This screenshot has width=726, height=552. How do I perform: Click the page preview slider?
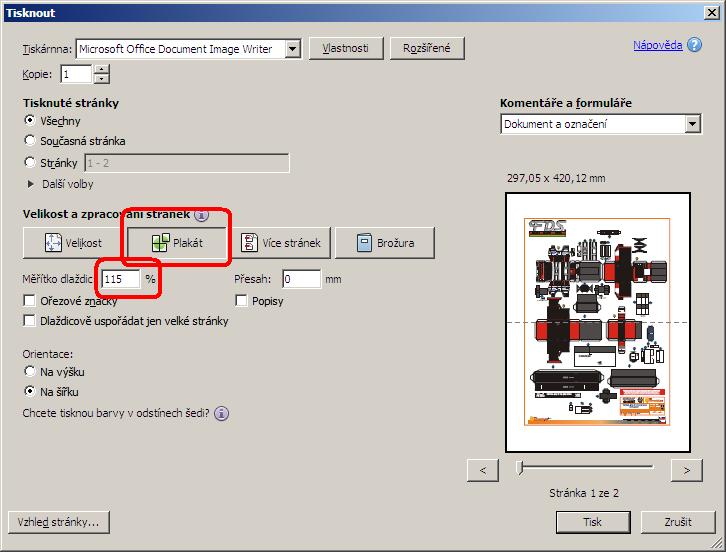click(585, 467)
